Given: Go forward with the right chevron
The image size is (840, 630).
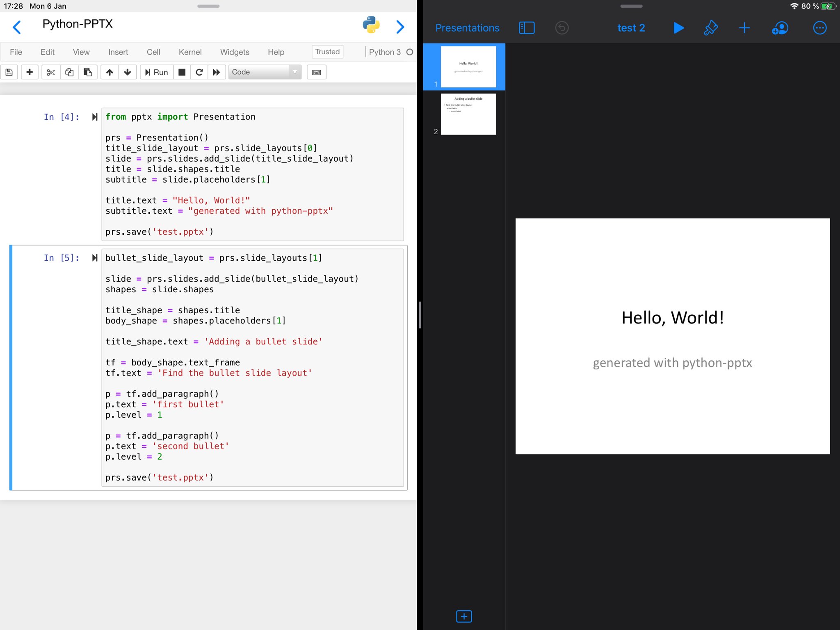Looking at the screenshot, I should tap(400, 27).
